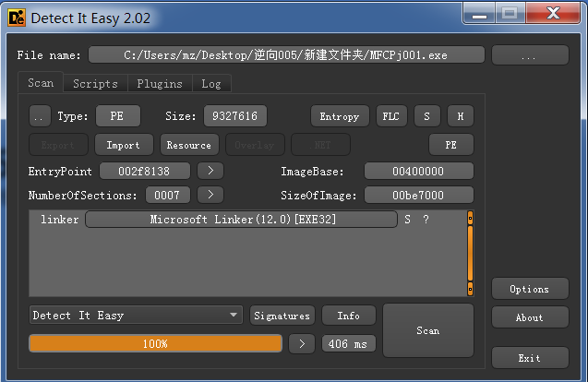Click the ImageBase value 00400000
The height and width of the screenshot is (382, 588).
[419, 172]
